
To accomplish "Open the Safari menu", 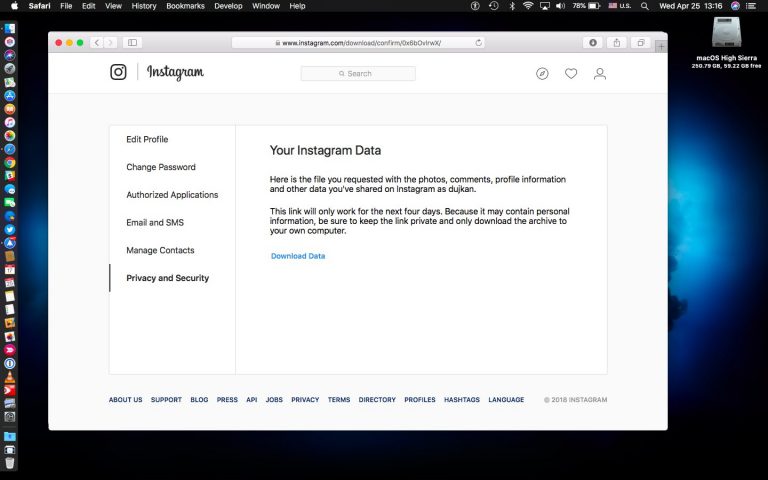I will (x=39, y=6).
